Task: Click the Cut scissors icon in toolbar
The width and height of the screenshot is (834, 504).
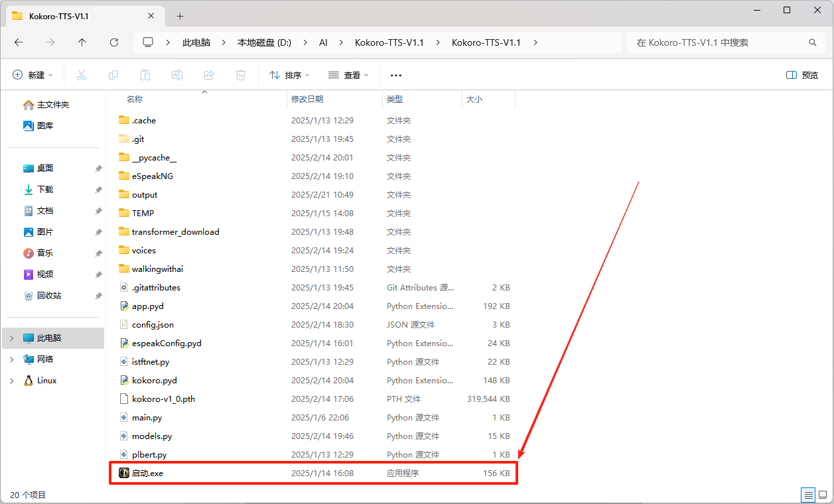Action: click(x=82, y=75)
